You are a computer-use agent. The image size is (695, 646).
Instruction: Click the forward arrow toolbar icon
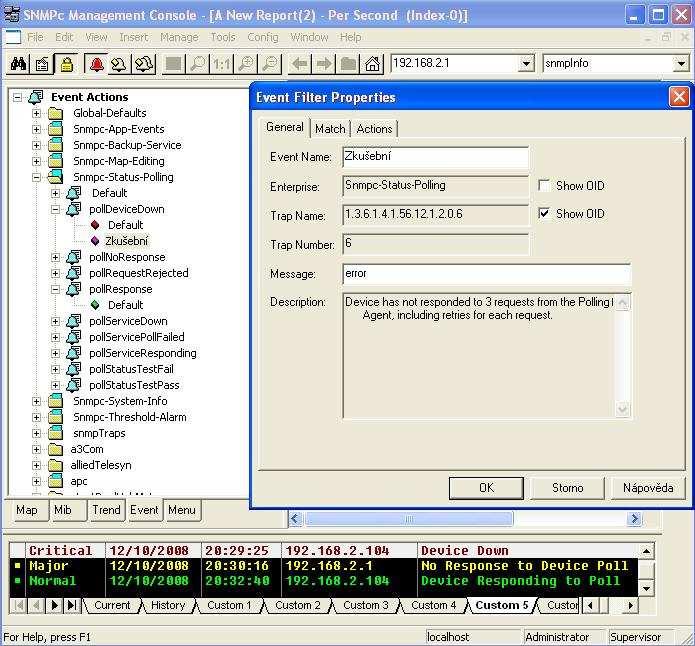pos(324,64)
